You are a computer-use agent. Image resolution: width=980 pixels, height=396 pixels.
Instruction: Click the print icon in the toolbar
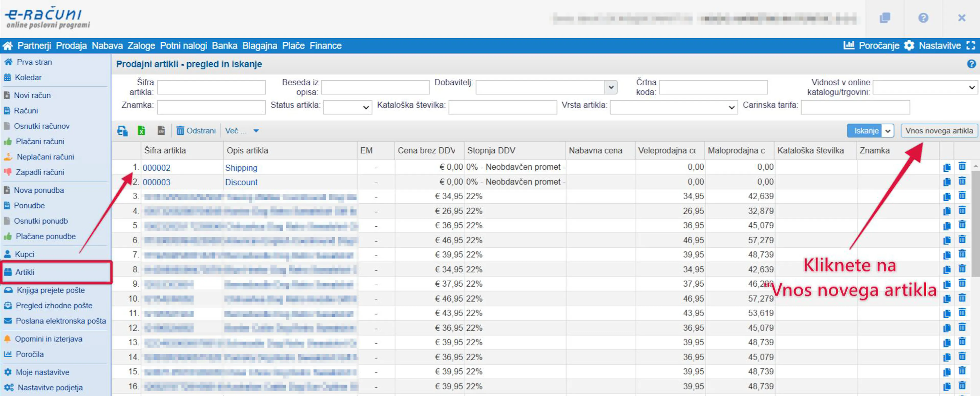tap(122, 131)
